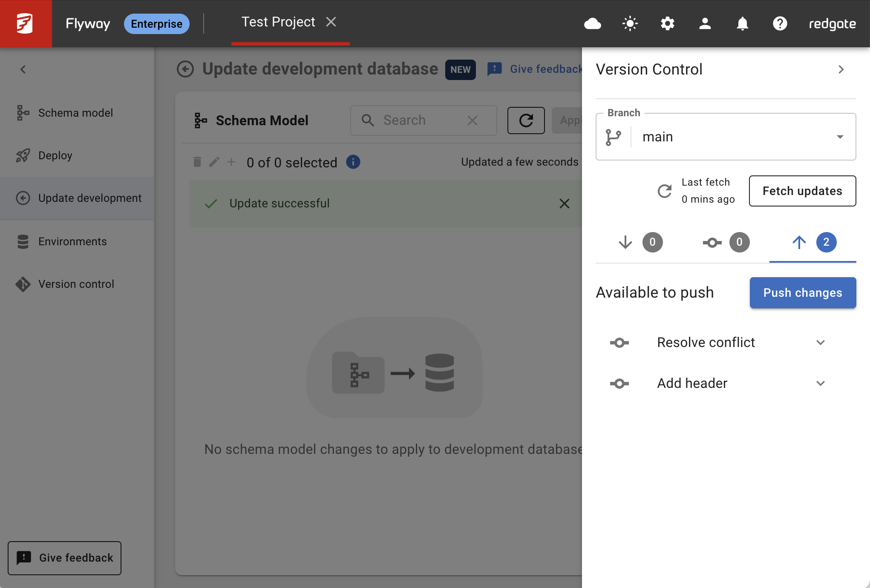Refresh the schema model list

pyautogui.click(x=526, y=120)
